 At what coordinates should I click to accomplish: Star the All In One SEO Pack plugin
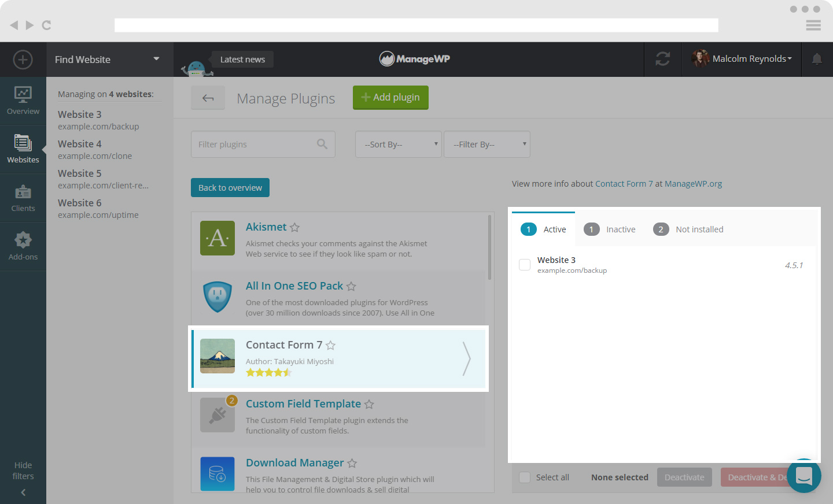351,287
